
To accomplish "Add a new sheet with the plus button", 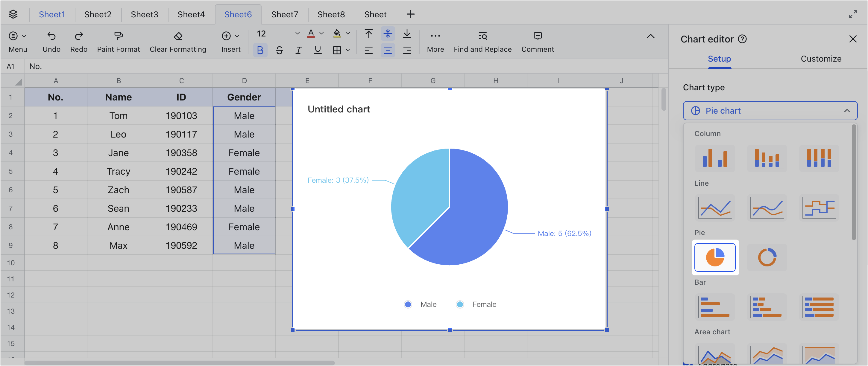I will click(x=410, y=14).
